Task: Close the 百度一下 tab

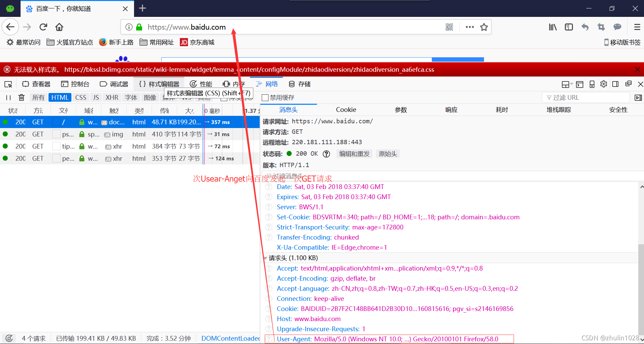Action: coord(125,9)
